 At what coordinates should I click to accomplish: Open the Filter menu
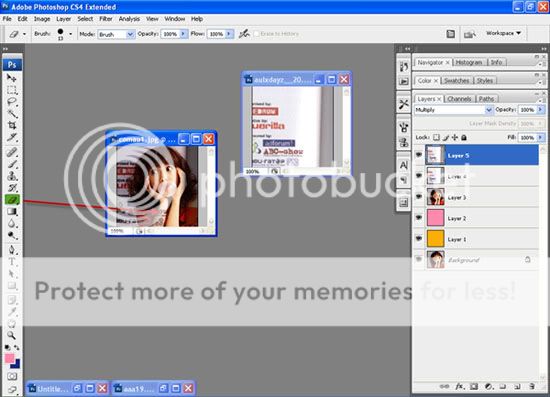[x=106, y=19]
